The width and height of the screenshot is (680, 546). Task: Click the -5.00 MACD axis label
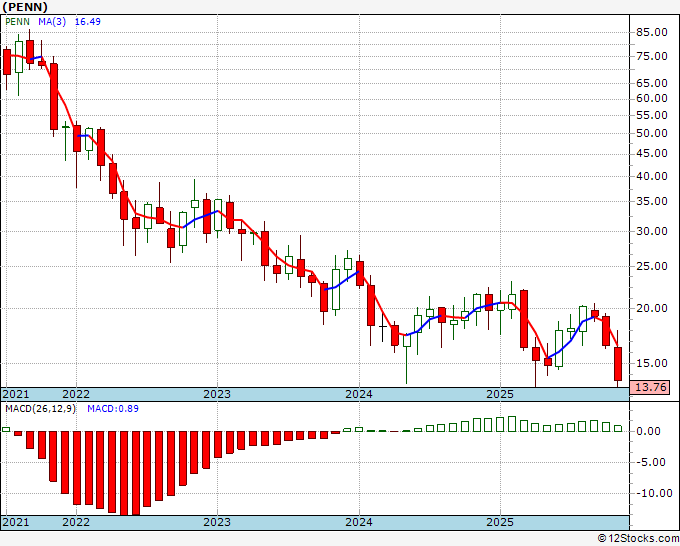650,462
